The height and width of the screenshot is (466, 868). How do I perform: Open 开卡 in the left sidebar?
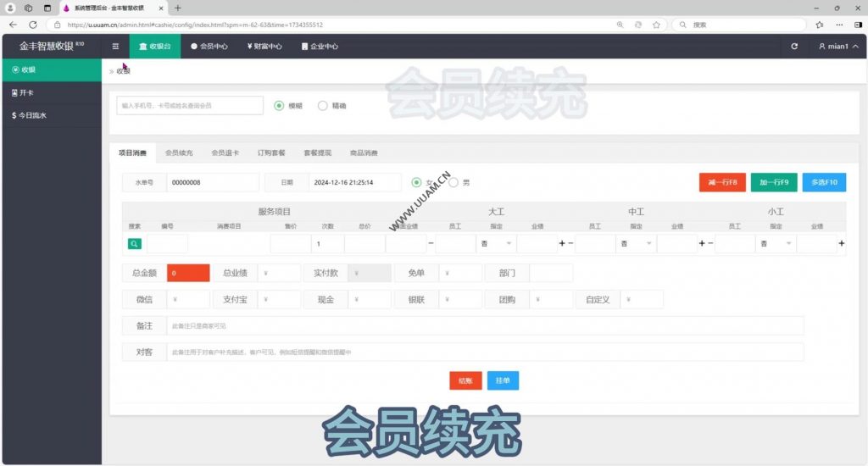pyautogui.click(x=27, y=92)
